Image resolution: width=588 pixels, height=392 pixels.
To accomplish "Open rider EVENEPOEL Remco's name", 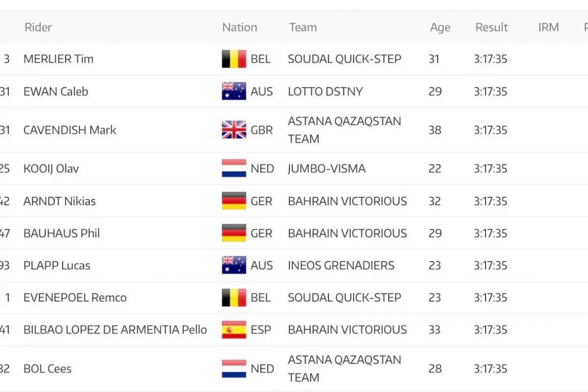I will [75, 297].
